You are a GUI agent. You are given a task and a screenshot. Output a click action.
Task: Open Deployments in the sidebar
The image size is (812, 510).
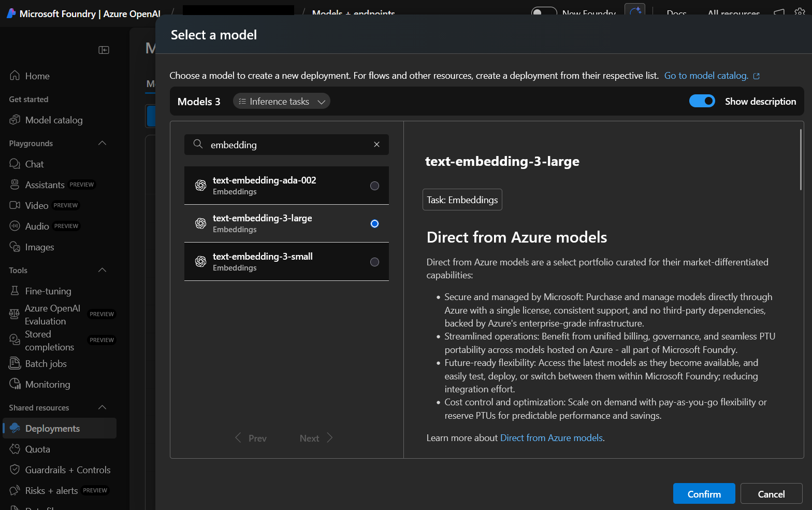[60, 428]
